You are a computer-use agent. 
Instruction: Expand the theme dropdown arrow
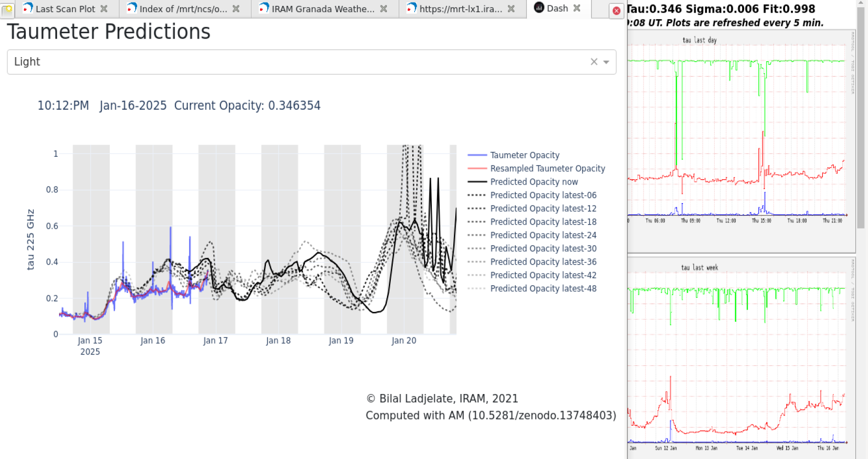606,62
